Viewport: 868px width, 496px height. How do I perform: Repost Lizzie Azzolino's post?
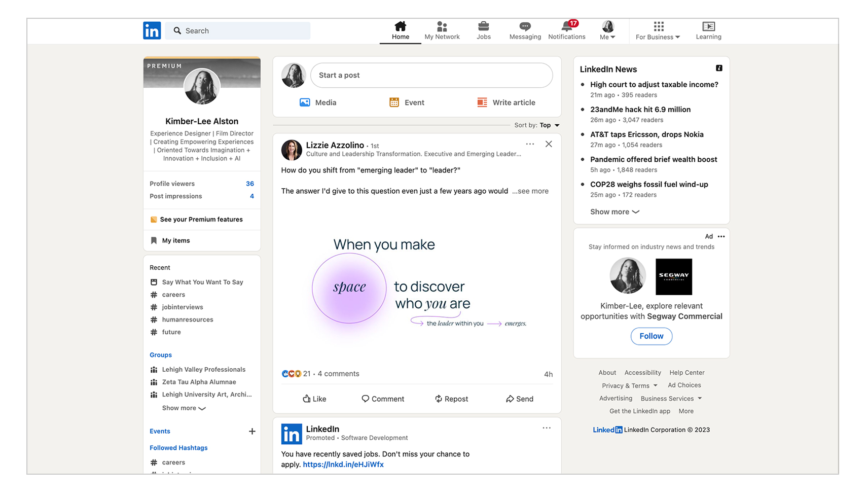pos(451,399)
